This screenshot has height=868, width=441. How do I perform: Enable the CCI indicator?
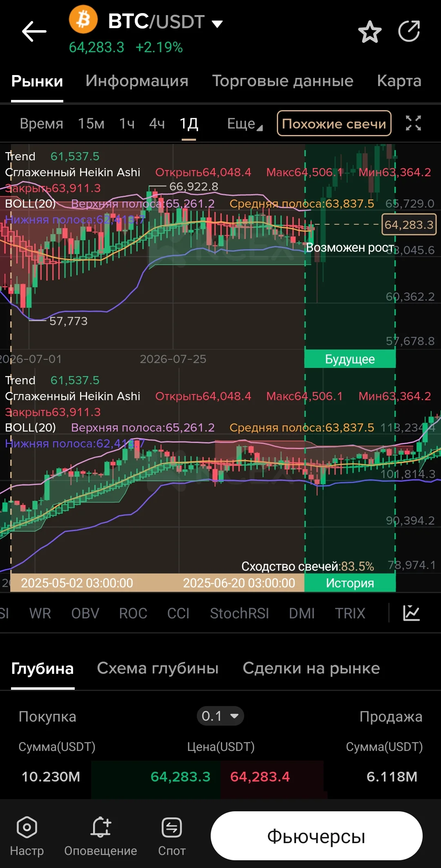click(178, 613)
